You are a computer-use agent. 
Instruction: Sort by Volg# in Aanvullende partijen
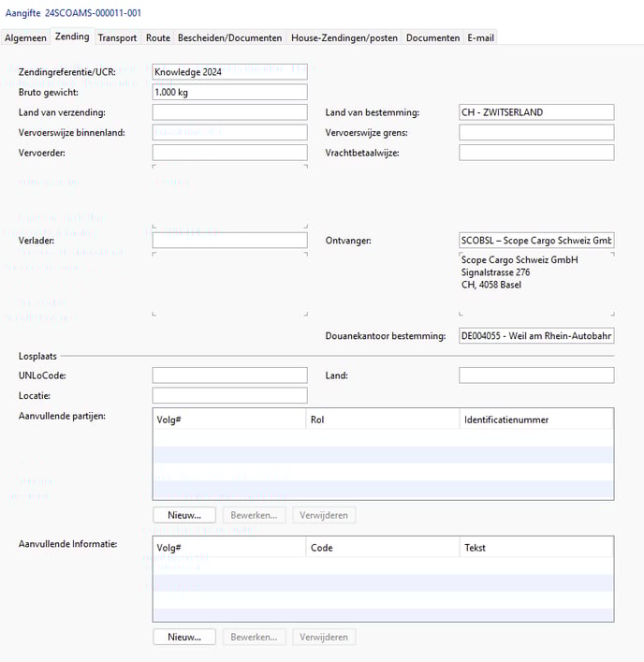coord(229,419)
